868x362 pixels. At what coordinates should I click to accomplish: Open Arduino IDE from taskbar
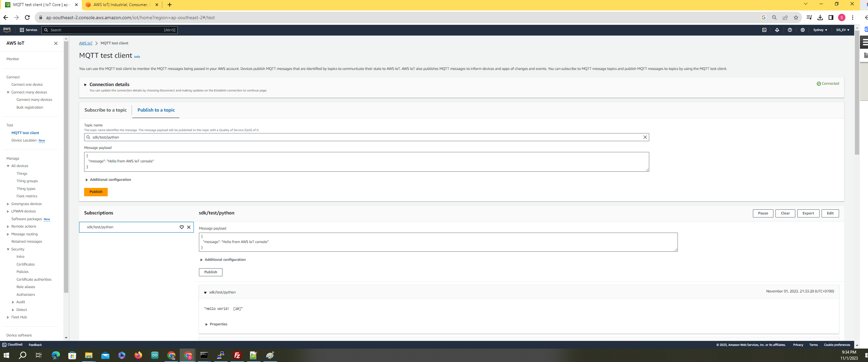tap(155, 355)
